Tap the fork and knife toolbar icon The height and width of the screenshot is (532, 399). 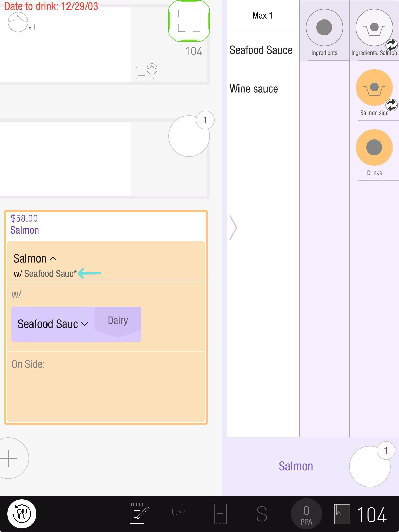click(179, 514)
